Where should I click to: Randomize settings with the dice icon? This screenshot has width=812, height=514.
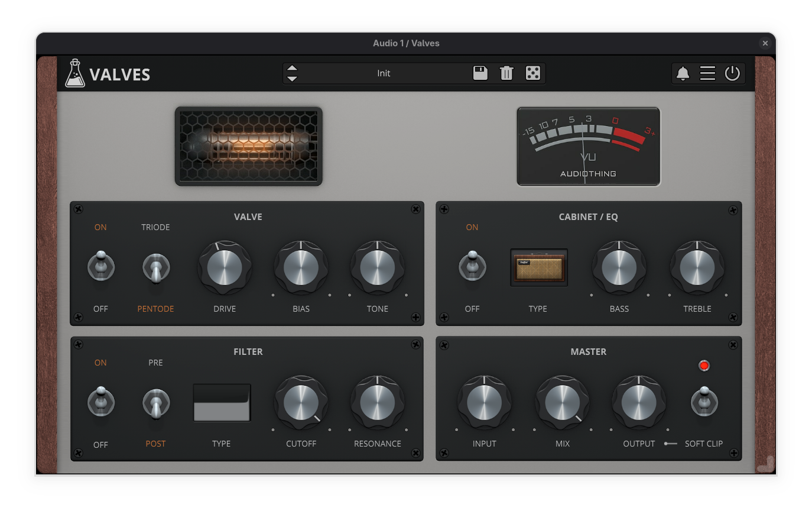point(532,73)
